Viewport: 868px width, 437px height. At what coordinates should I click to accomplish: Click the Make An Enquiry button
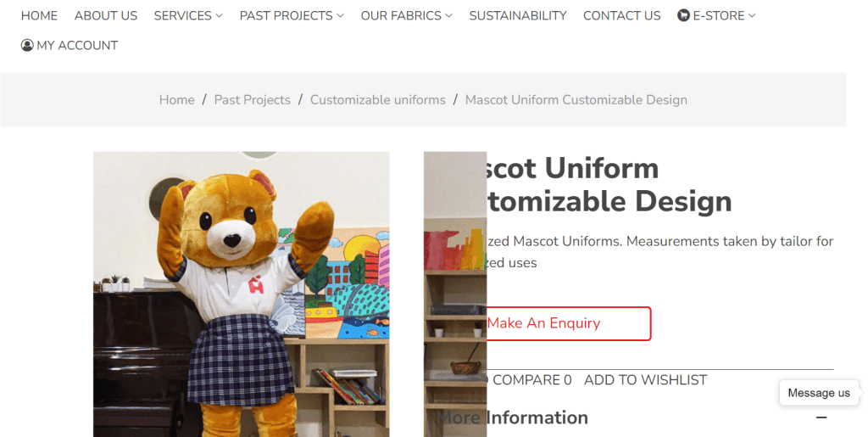click(568, 323)
